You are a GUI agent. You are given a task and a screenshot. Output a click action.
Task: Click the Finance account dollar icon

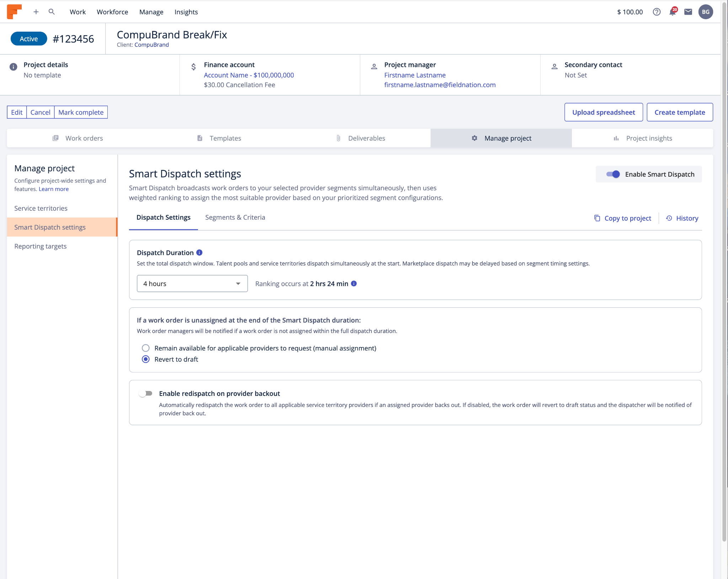click(x=193, y=66)
